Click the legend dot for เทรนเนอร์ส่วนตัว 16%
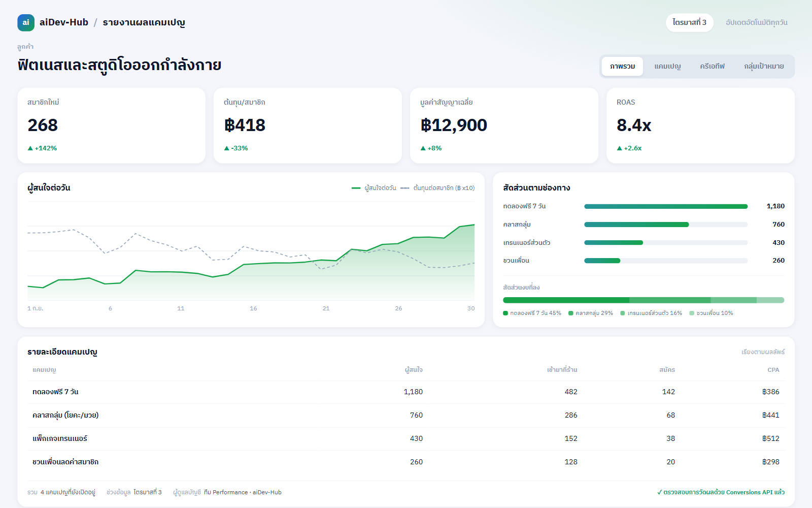This screenshot has height=508, width=812. tap(623, 313)
